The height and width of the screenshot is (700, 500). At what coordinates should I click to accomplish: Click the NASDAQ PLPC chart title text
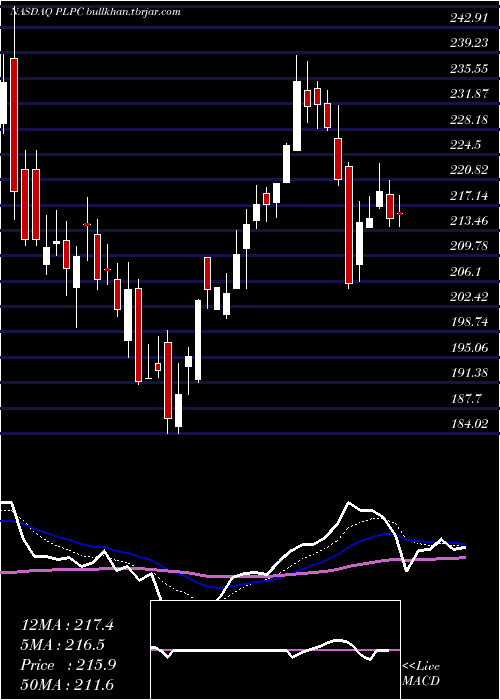[x=96, y=12]
